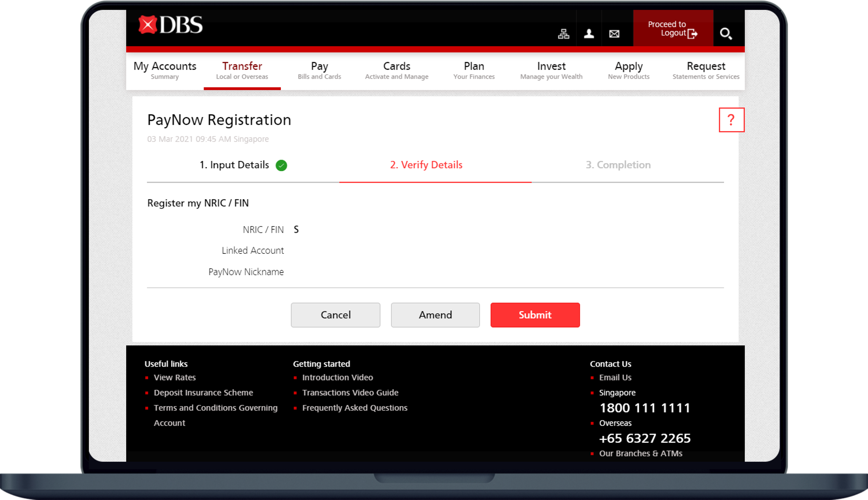Click the Cancel button
Screen dimensions: 868x500
tap(336, 315)
